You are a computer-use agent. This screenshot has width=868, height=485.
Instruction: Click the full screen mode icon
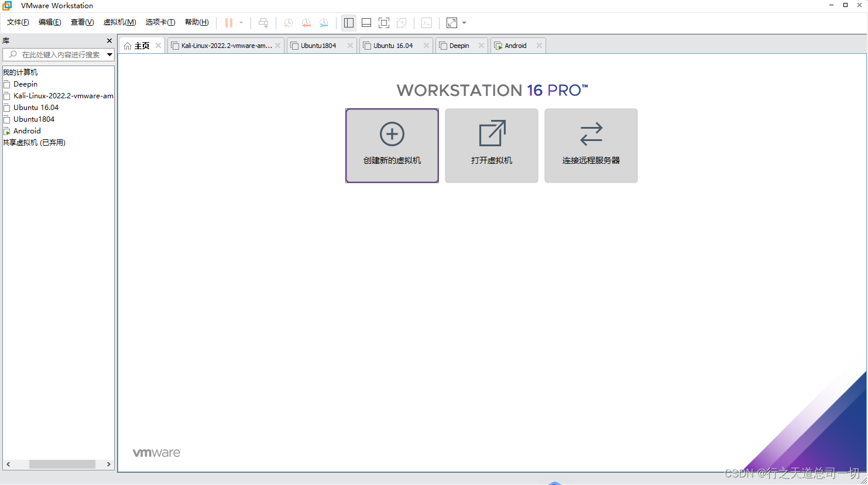pos(384,23)
